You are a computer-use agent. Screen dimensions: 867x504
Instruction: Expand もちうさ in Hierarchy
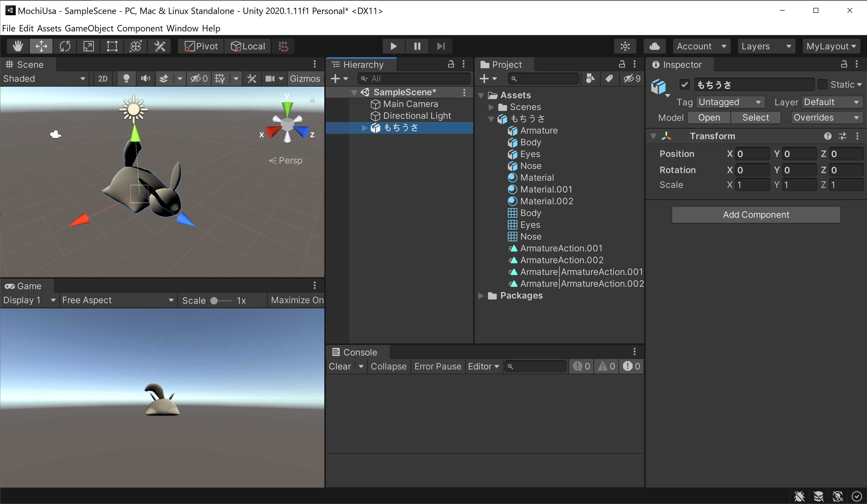pos(364,128)
